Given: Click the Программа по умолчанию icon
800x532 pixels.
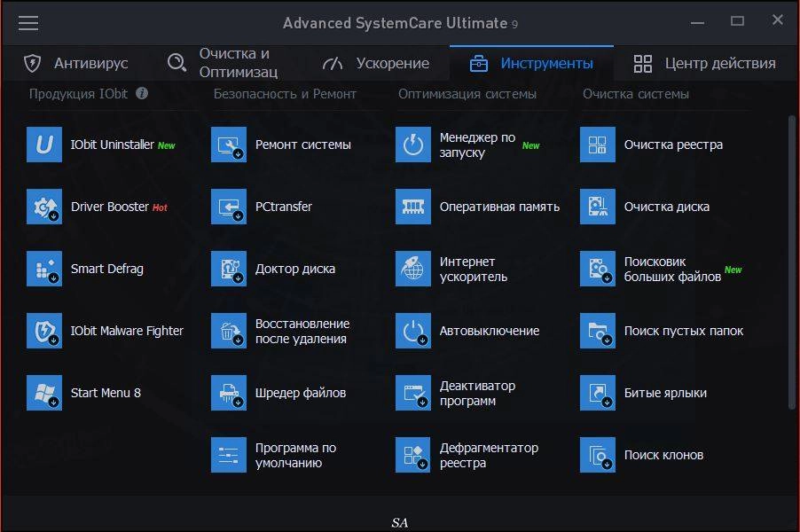Looking at the screenshot, I should (229, 455).
